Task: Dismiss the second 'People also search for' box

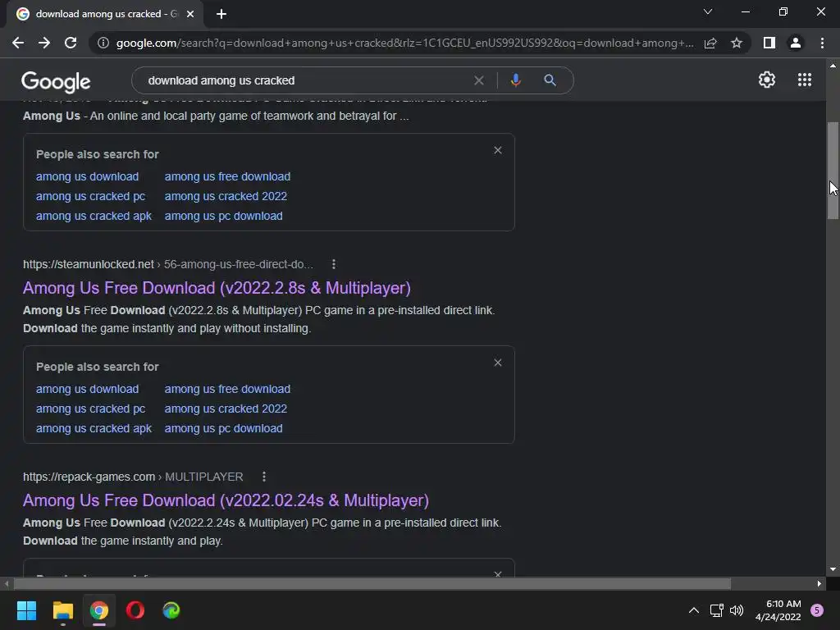Action: click(498, 363)
